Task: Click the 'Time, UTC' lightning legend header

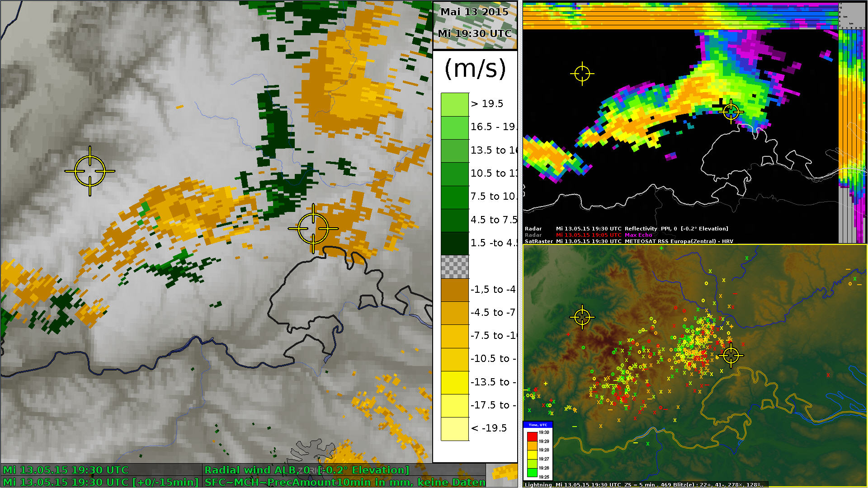Action: pos(538,425)
